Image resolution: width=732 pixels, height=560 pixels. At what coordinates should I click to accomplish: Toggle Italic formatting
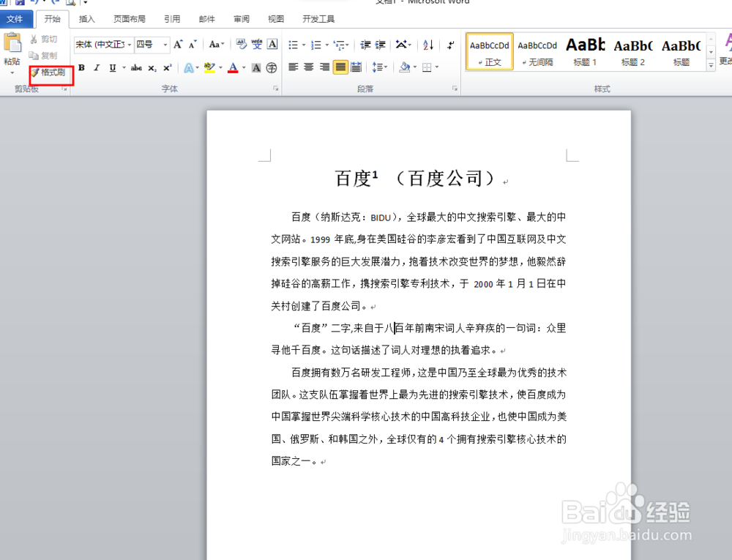(97, 68)
